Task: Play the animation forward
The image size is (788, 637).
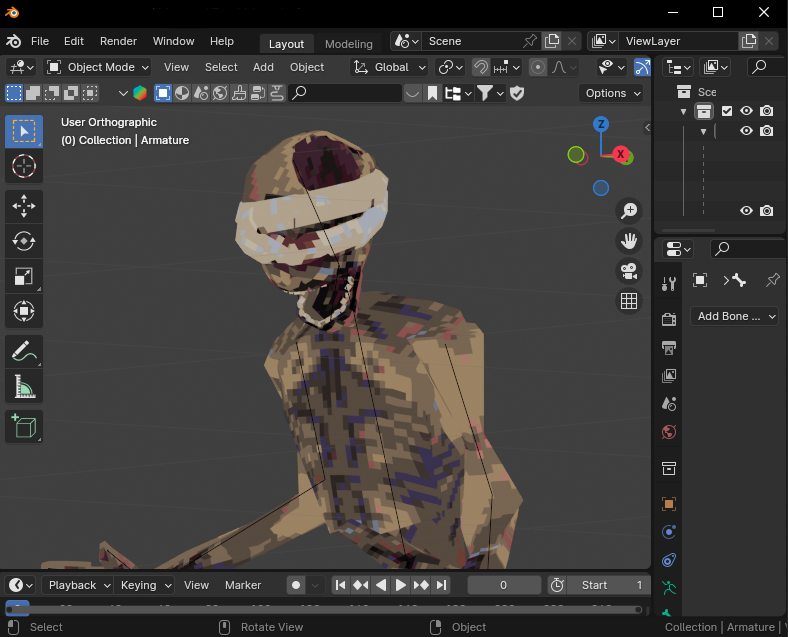Action: (401, 585)
